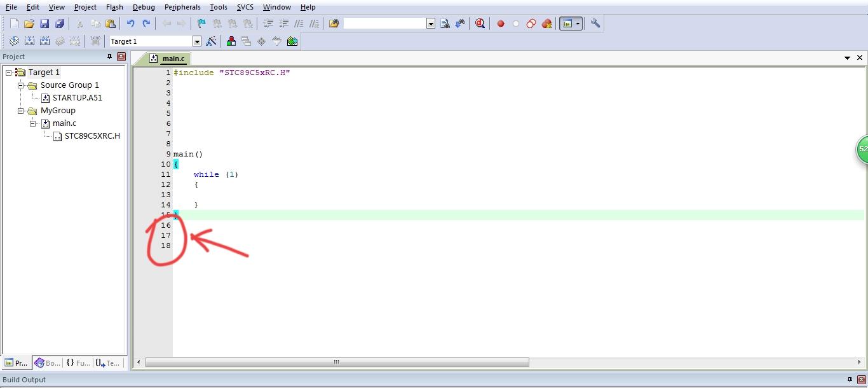Open batch build
The image size is (868, 388).
[x=60, y=41]
